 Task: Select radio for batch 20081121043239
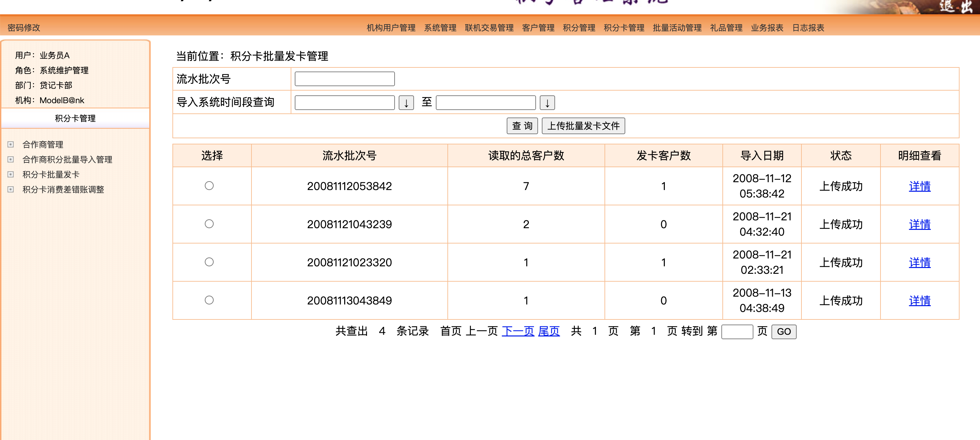(x=209, y=224)
